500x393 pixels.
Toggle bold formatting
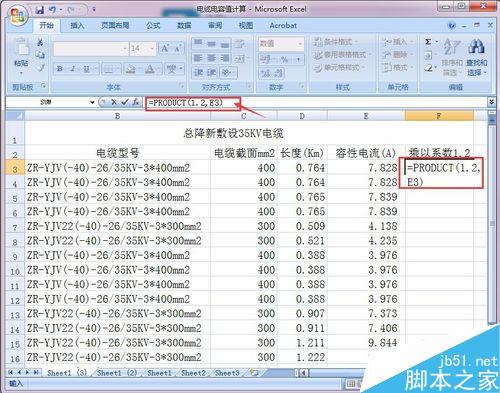click(x=60, y=69)
